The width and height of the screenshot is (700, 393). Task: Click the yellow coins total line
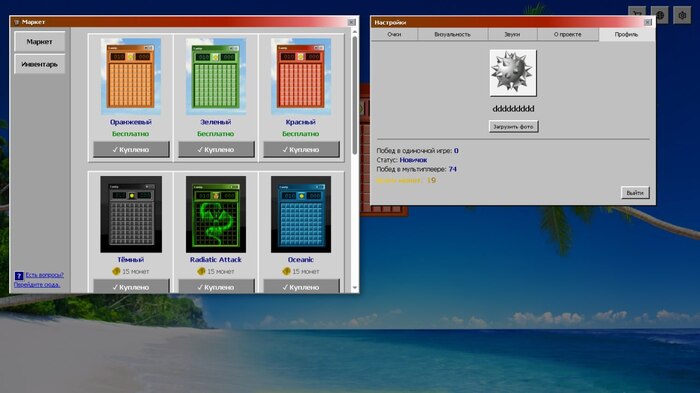406,180
